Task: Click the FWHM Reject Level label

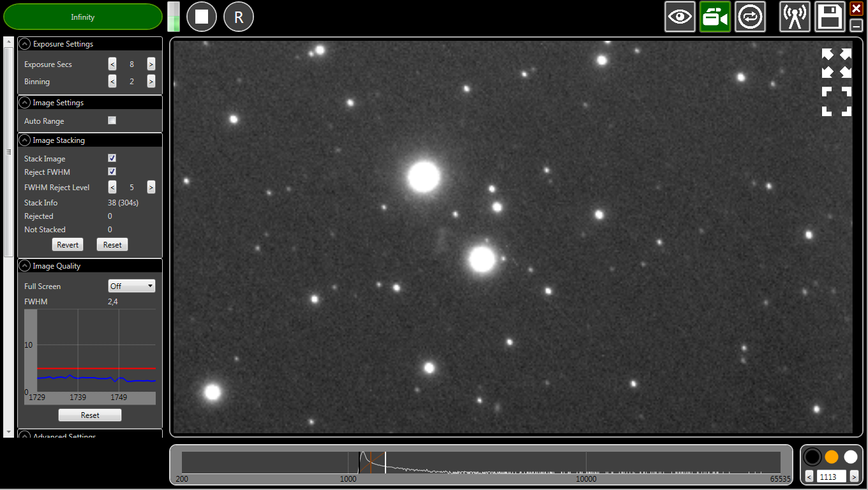Action: (57, 188)
